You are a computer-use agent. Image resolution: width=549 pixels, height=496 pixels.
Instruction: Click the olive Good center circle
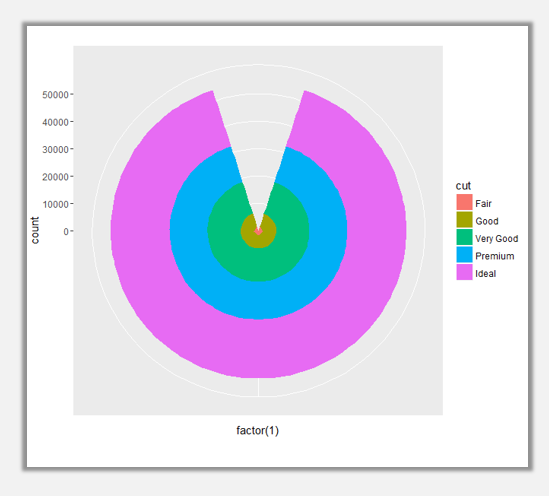coord(258,241)
